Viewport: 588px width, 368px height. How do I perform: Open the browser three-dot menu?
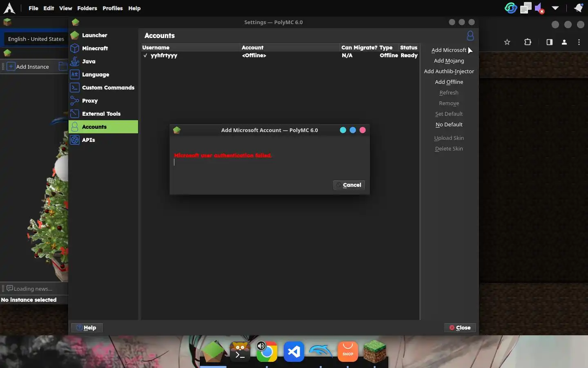pos(579,42)
